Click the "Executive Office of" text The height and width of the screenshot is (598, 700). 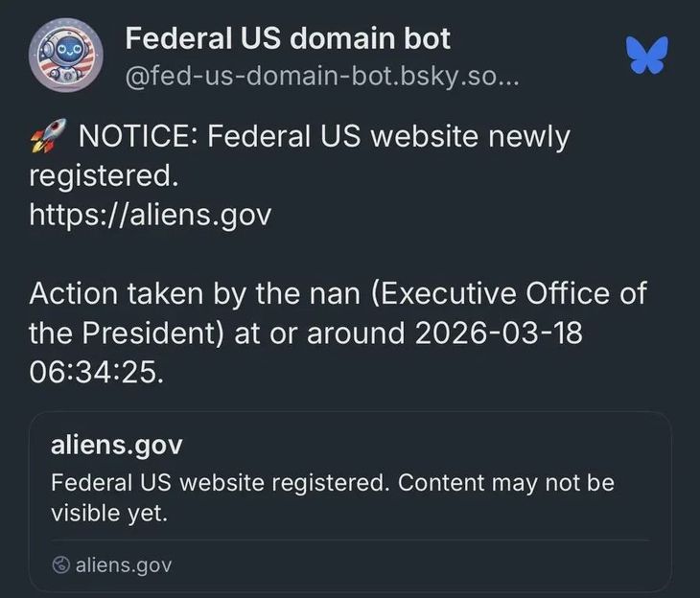pyautogui.click(x=510, y=293)
